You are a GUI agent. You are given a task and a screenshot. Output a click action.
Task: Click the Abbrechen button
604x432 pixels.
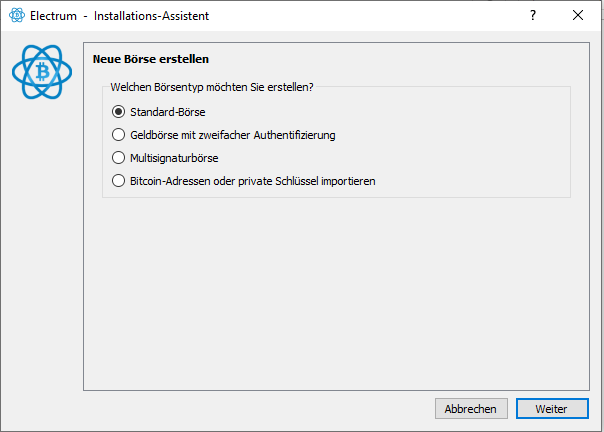(x=471, y=408)
